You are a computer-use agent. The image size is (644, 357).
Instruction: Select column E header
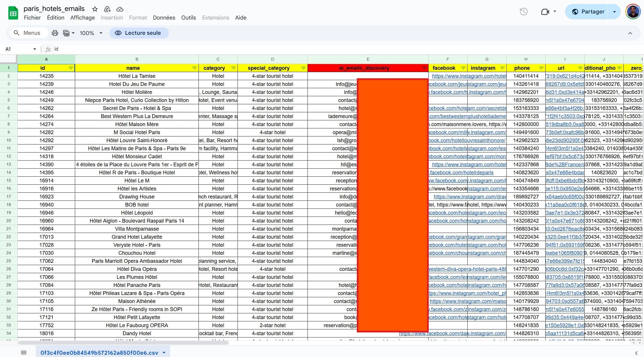[x=368, y=59]
